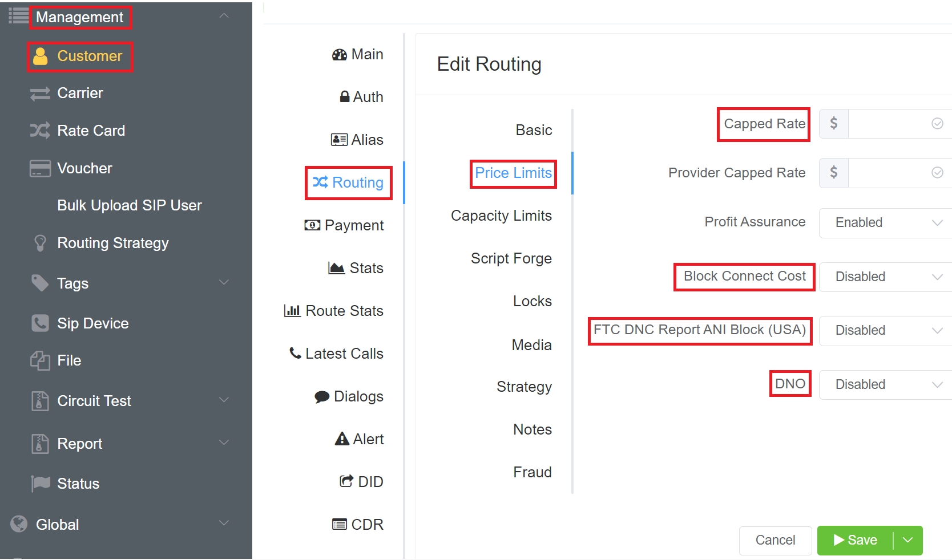Screen dimensions: 952x560
Task: Click the Voucher card icon
Action: click(x=40, y=168)
